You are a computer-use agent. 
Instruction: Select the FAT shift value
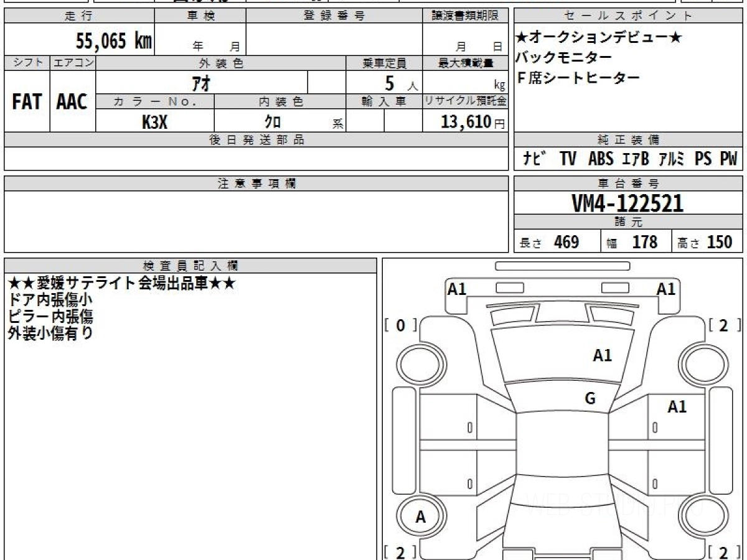[27, 101]
